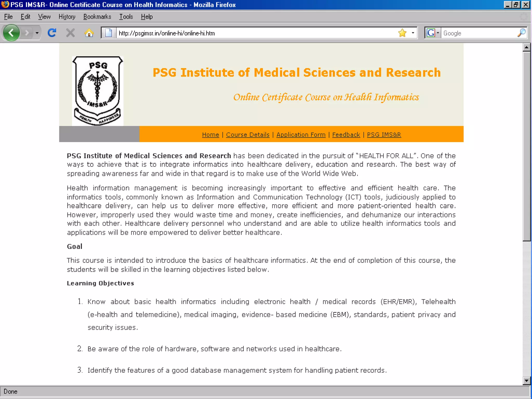Focus the Google search input field
532x399 pixels.
tap(479, 33)
